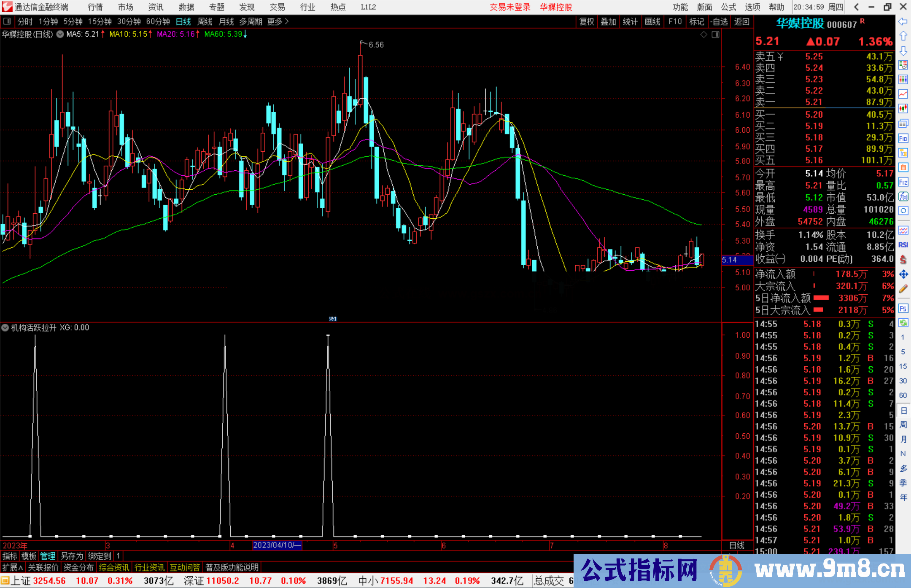Click the candlestick chart sidebar icon

(903, 109)
